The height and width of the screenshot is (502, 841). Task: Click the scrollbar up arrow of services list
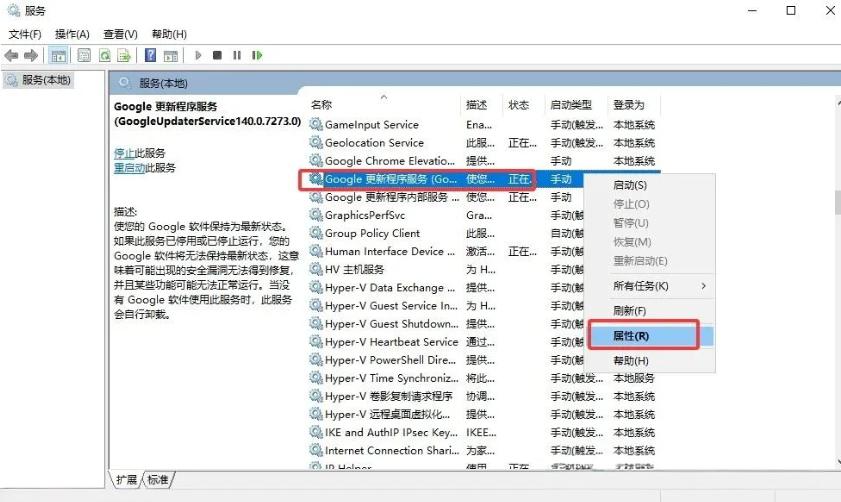(838, 101)
